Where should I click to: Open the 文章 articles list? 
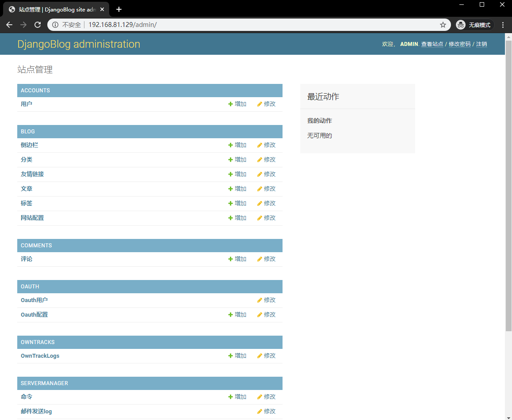[x=27, y=189]
